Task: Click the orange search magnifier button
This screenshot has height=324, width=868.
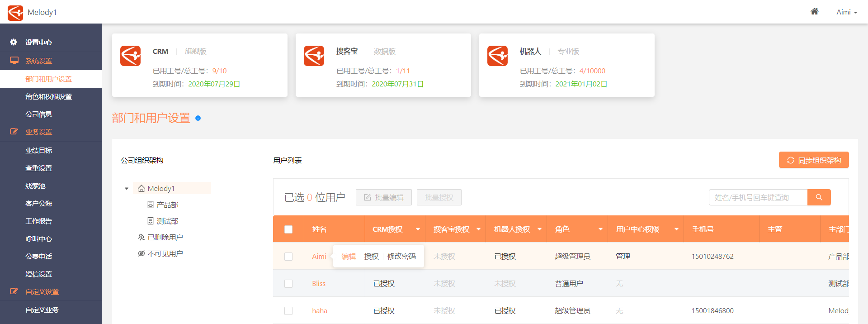Action: pyautogui.click(x=819, y=197)
